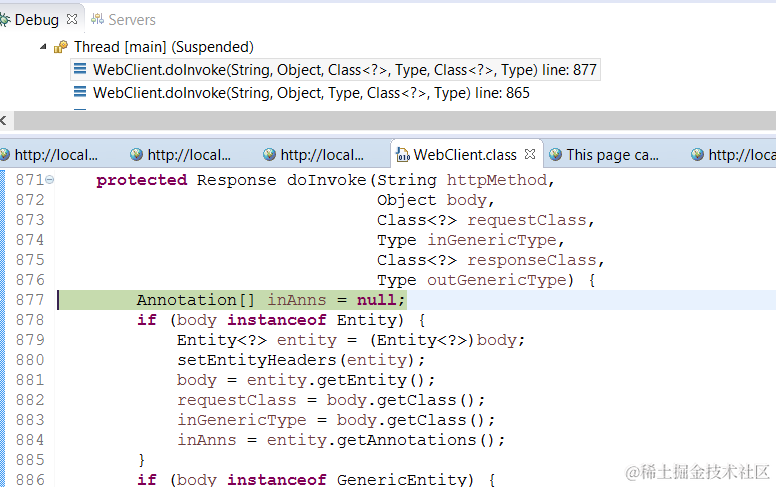
Task: Click line number 877 in gutter
Action: 30,300
